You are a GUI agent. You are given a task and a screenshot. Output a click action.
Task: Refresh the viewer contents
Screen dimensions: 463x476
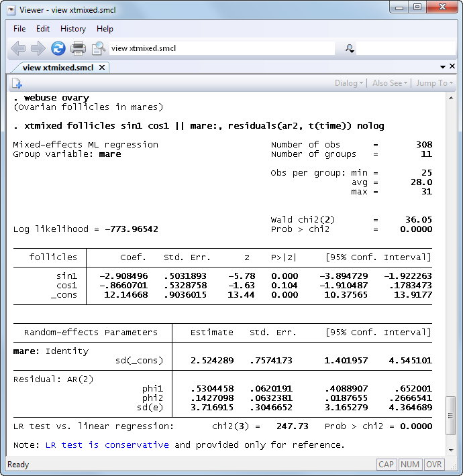point(58,48)
